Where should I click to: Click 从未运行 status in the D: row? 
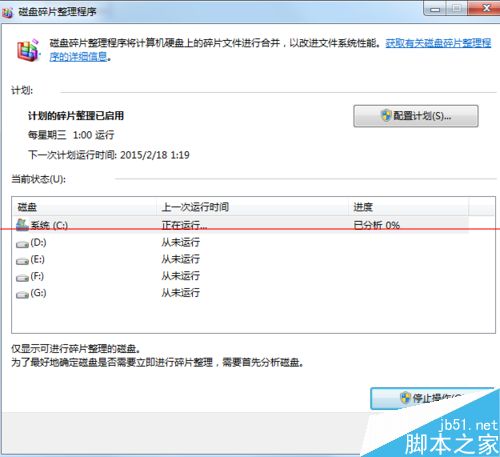click(x=181, y=242)
